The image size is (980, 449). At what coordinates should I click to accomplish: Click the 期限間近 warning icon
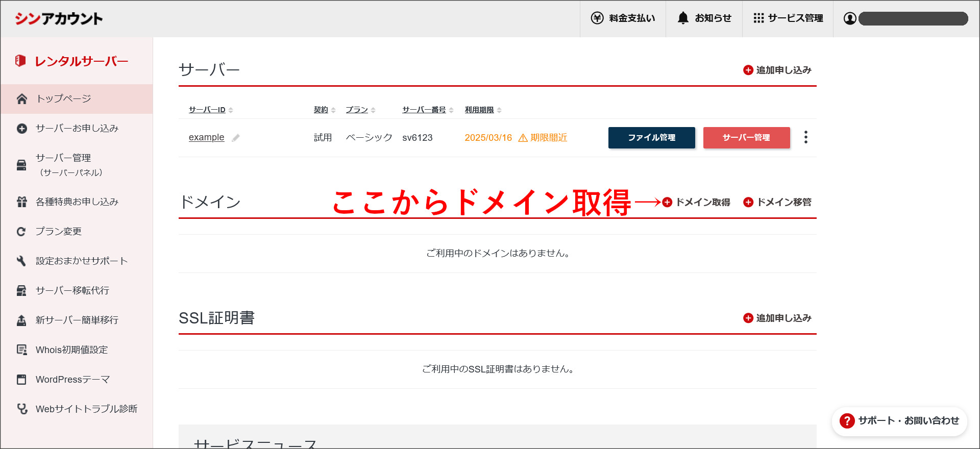(523, 138)
